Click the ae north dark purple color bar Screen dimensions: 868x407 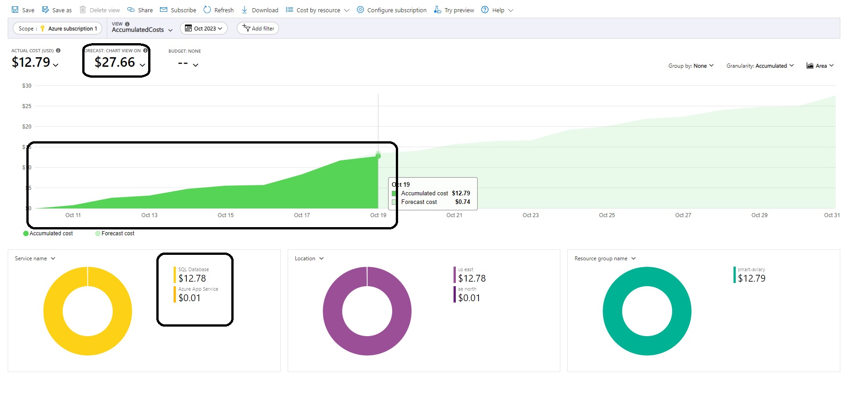point(454,294)
